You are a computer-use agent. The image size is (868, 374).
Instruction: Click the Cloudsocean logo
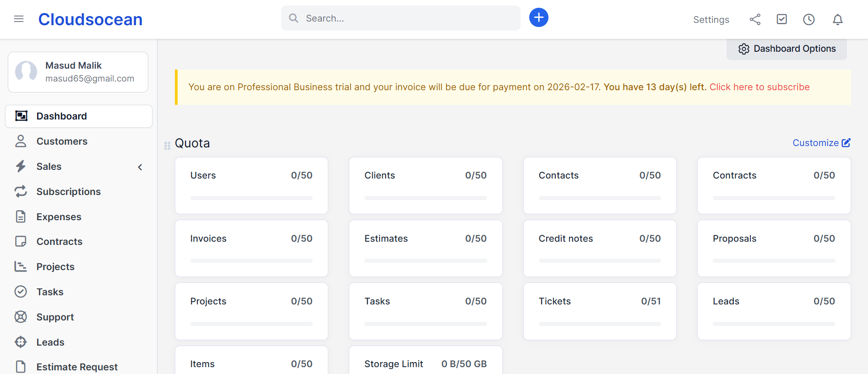point(90,19)
